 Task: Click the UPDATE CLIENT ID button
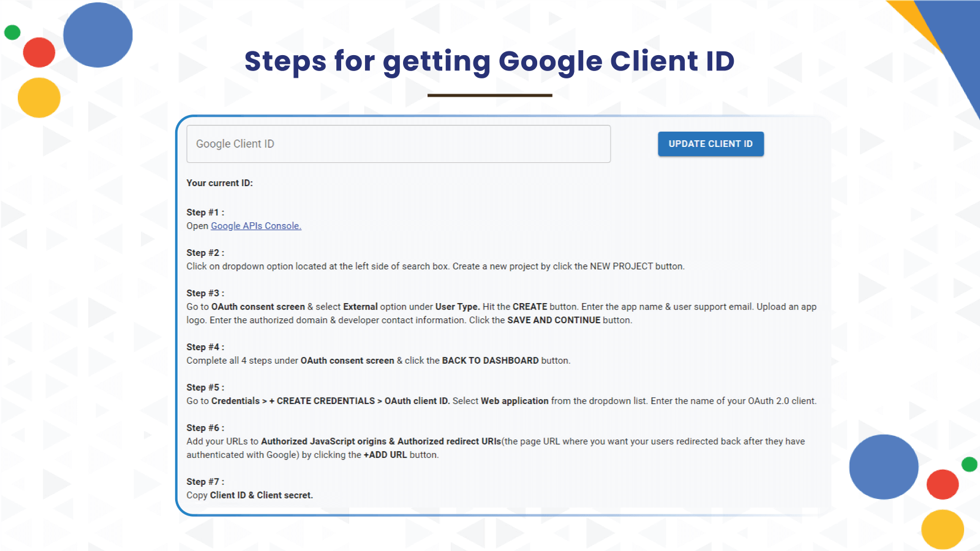[710, 144]
